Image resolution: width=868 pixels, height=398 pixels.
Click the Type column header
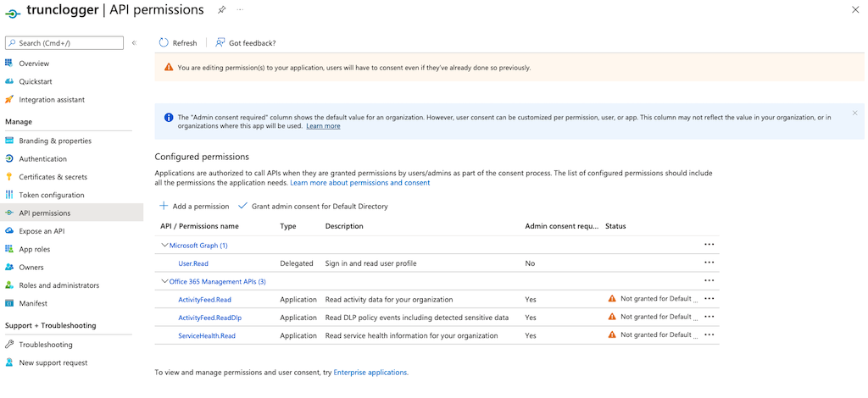(288, 226)
